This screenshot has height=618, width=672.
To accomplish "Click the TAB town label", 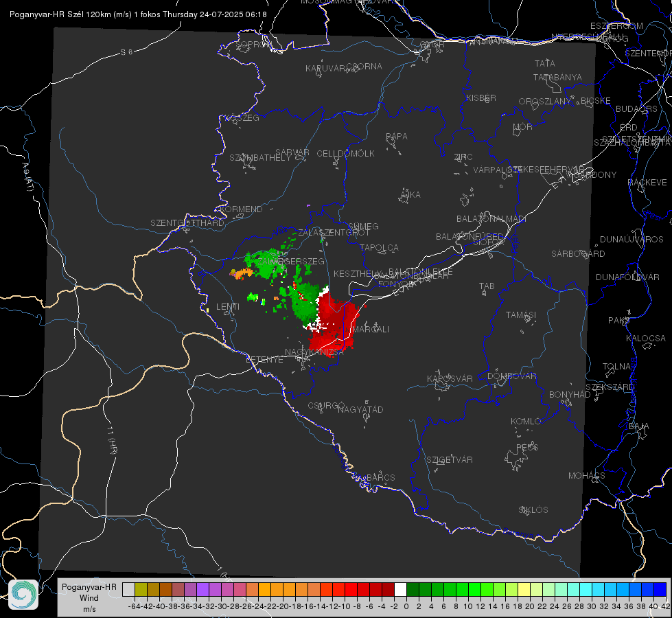I will 487,286.
